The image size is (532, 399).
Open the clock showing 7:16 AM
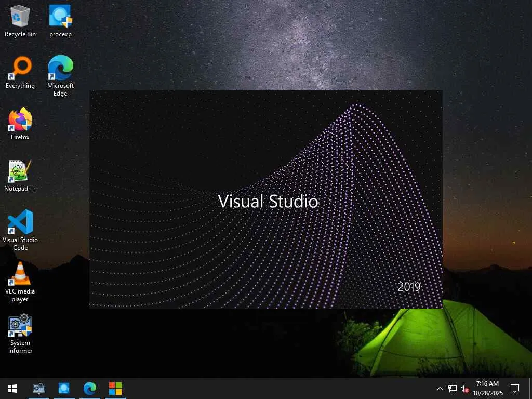(487, 389)
